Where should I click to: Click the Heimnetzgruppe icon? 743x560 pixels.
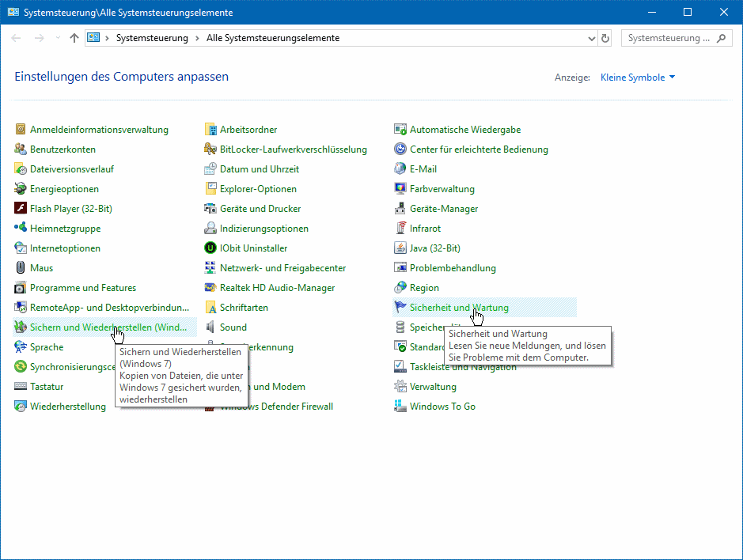21,229
